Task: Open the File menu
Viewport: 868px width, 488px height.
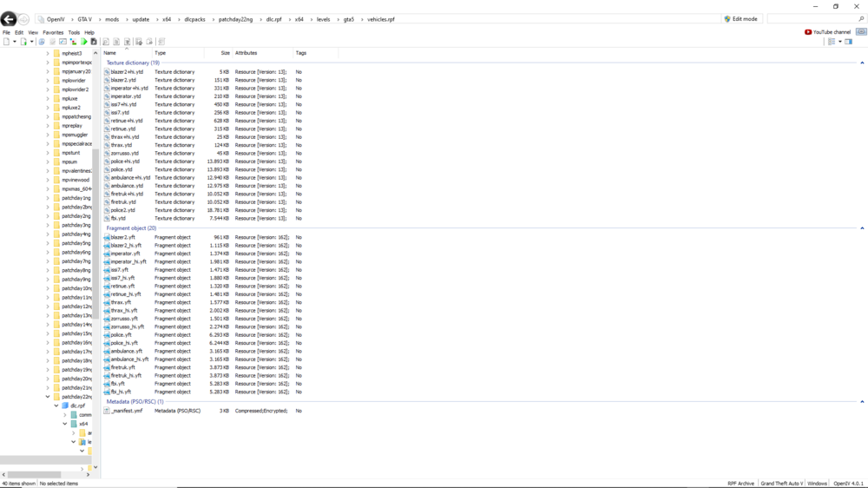Action: (x=6, y=33)
